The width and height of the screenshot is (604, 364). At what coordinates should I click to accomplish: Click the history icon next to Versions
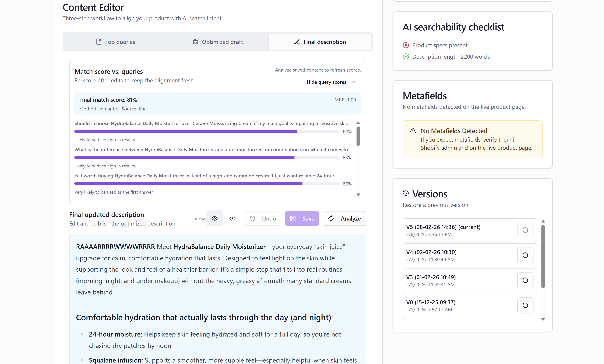click(x=406, y=193)
